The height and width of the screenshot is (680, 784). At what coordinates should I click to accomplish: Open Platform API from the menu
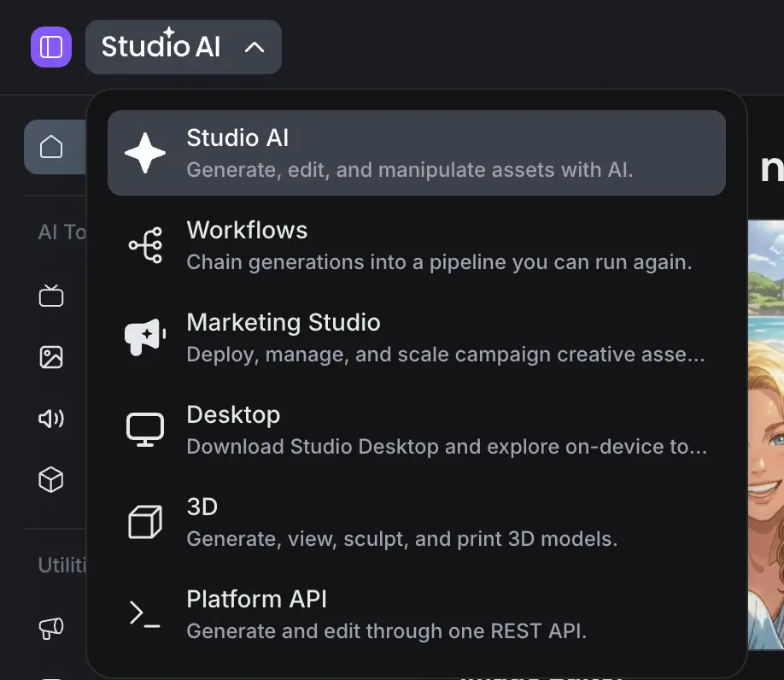[417, 614]
